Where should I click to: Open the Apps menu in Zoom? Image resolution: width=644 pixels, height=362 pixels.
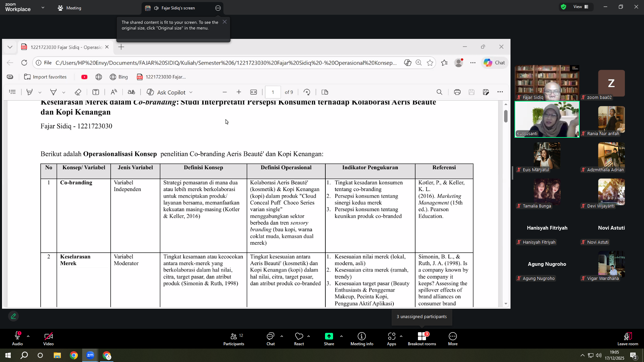(x=391, y=339)
